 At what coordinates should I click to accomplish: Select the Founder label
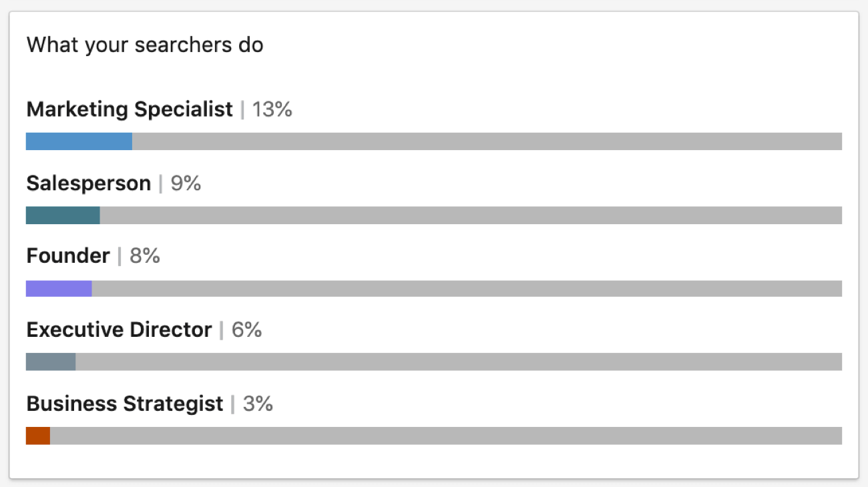coord(68,256)
